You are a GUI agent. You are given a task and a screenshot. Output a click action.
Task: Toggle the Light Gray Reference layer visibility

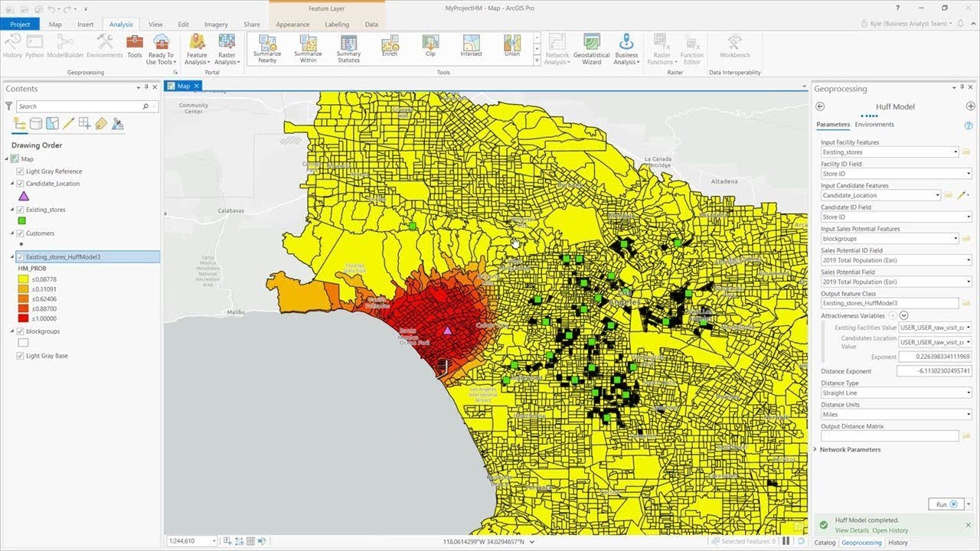tap(20, 171)
